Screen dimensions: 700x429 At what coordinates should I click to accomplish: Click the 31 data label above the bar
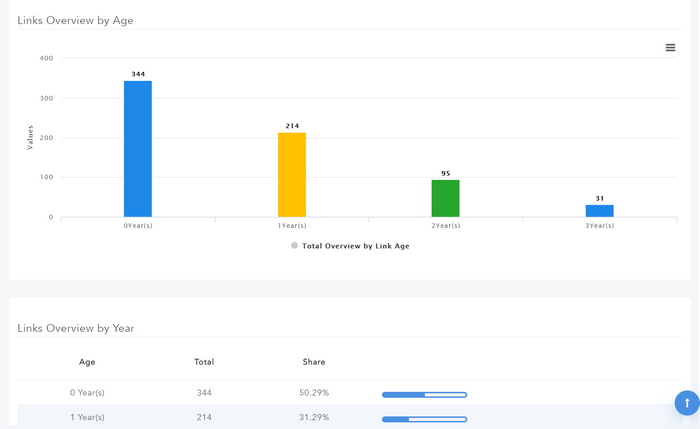click(600, 198)
